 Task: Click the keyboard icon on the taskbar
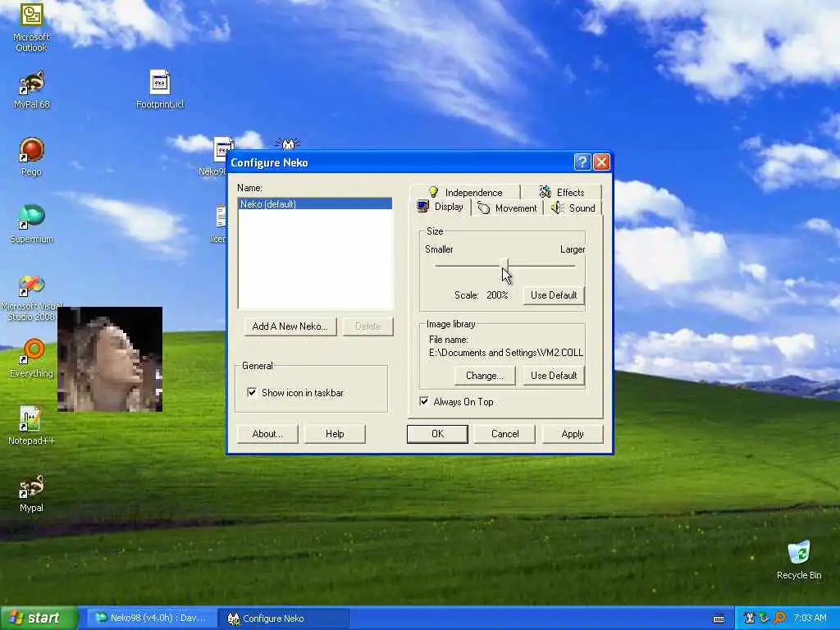tap(719, 619)
